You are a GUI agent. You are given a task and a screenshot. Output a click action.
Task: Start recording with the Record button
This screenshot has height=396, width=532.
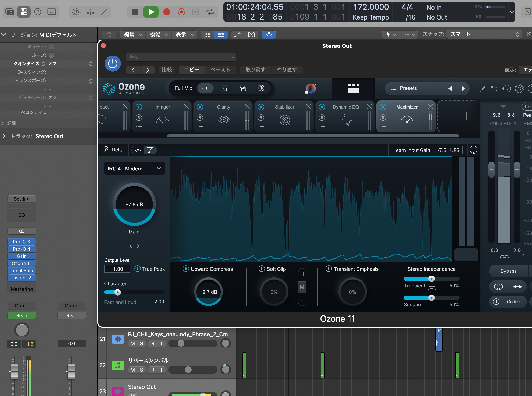pyautogui.click(x=167, y=12)
